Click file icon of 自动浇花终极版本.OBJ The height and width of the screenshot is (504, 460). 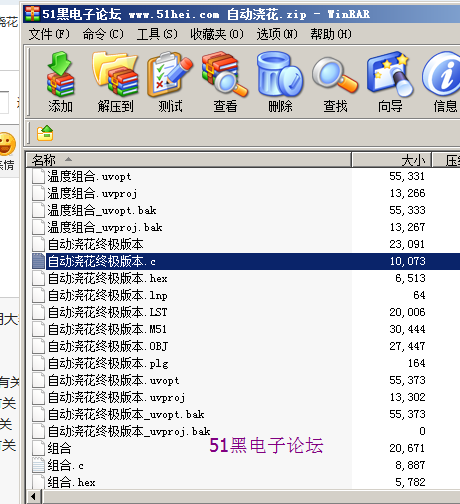pos(38,346)
